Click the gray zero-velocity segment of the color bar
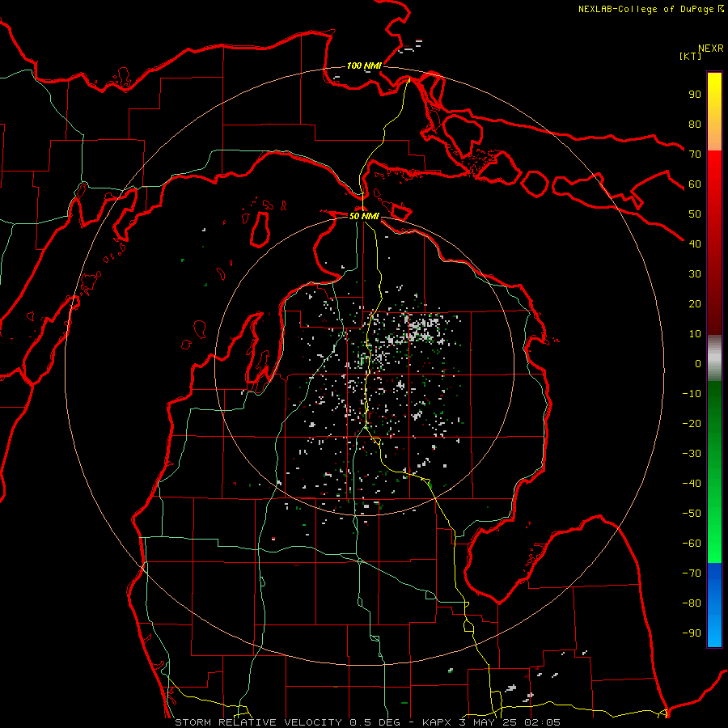 click(x=714, y=358)
